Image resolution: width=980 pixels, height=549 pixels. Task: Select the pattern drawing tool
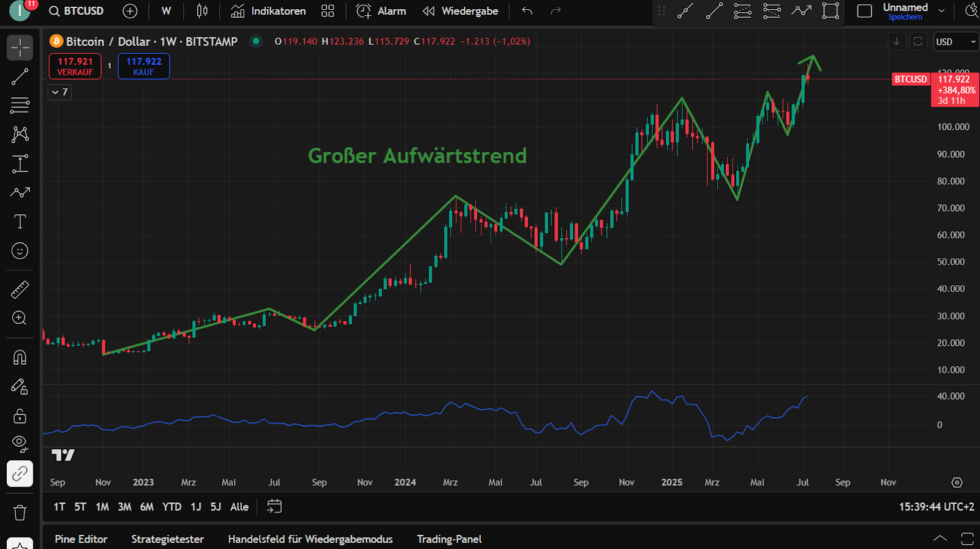(x=20, y=134)
